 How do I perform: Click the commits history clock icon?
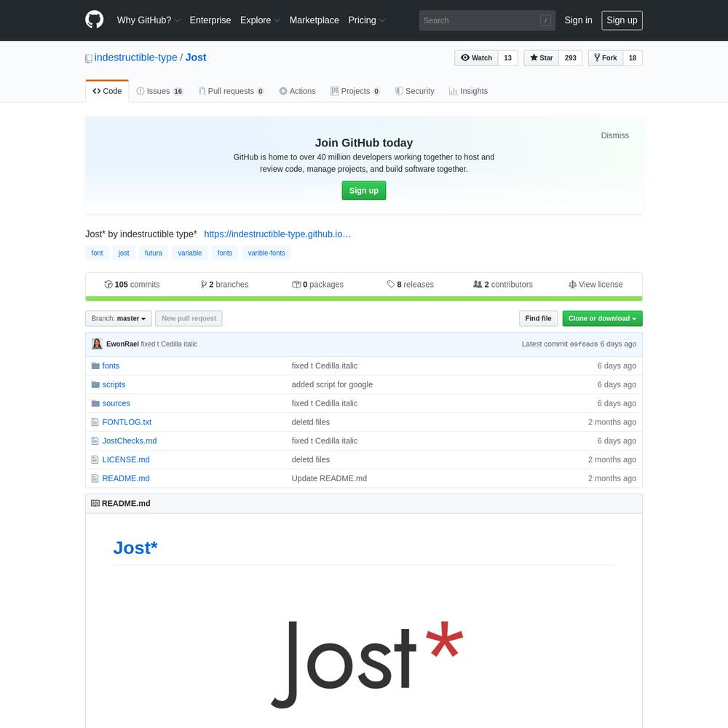(108, 285)
